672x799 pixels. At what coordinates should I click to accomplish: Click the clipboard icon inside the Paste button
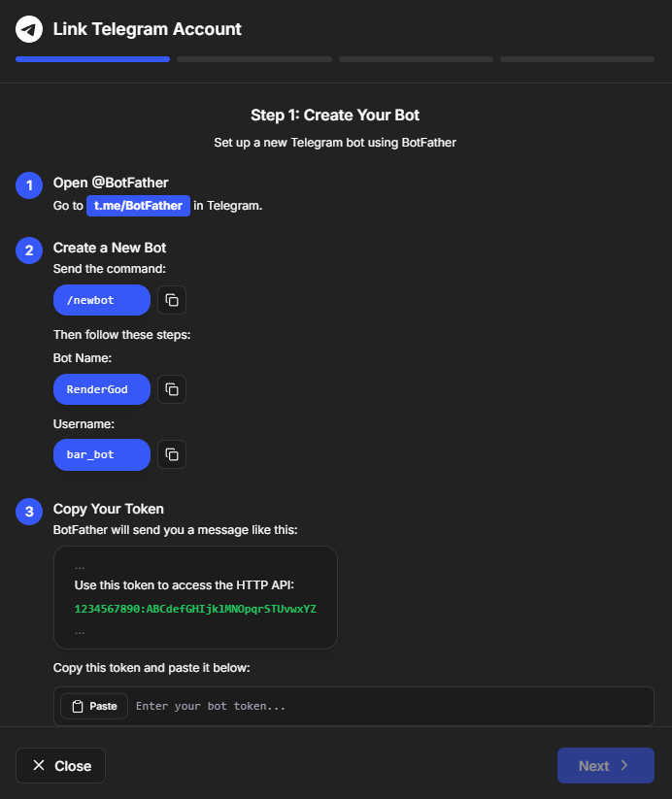[x=77, y=706]
